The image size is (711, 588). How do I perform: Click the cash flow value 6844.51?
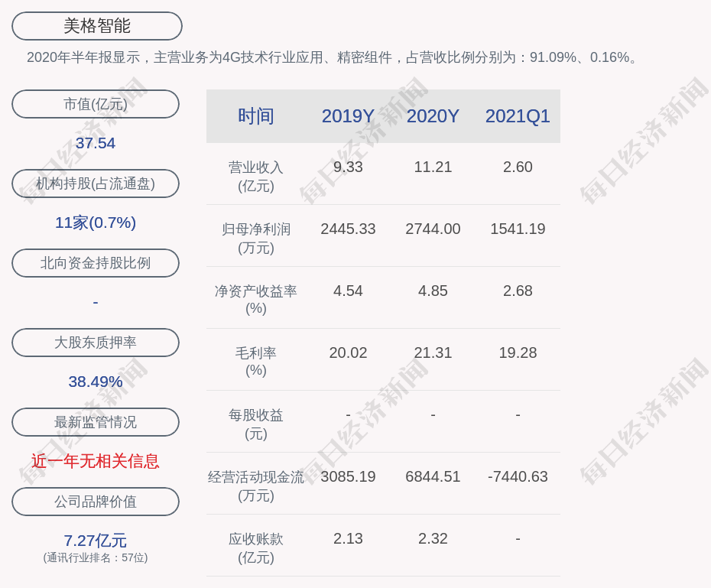[x=433, y=476]
